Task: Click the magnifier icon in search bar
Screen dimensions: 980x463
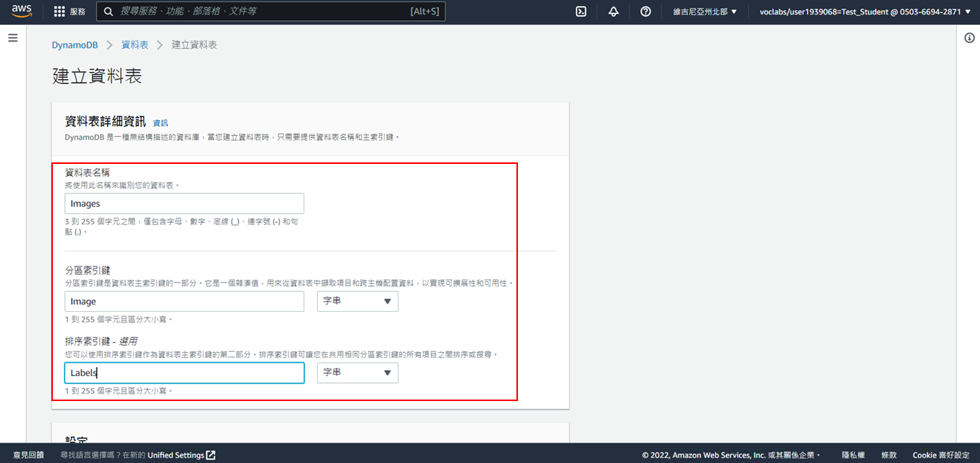Action: (x=109, y=11)
